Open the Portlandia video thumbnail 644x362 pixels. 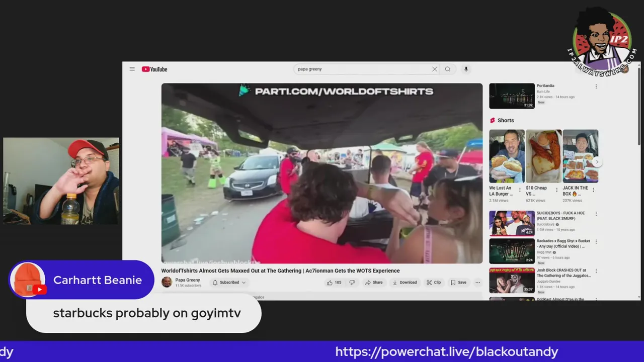[512, 96]
